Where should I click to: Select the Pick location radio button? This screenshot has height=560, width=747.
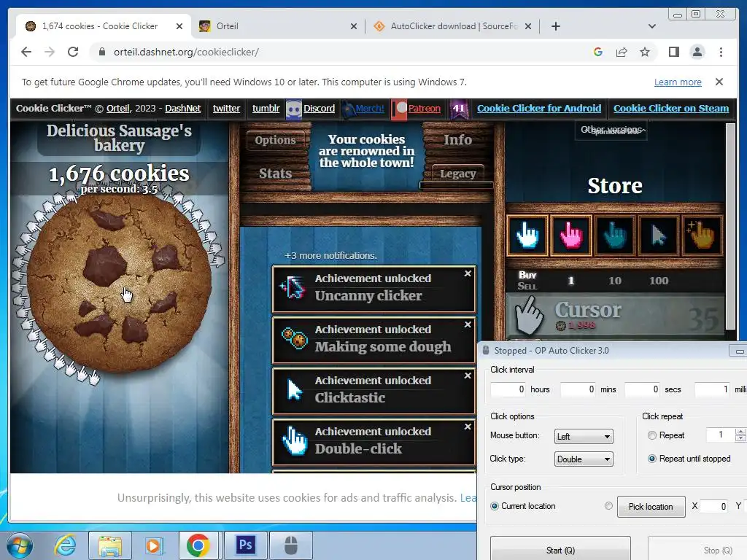pyautogui.click(x=608, y=506)
